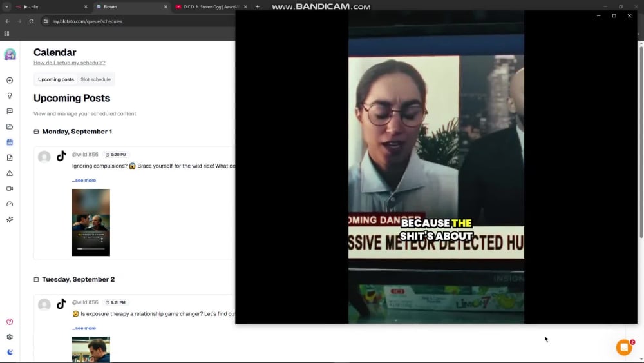Click the Tuesday, September 2 date heading
644x363 pixels.
[x=79, y=279]
